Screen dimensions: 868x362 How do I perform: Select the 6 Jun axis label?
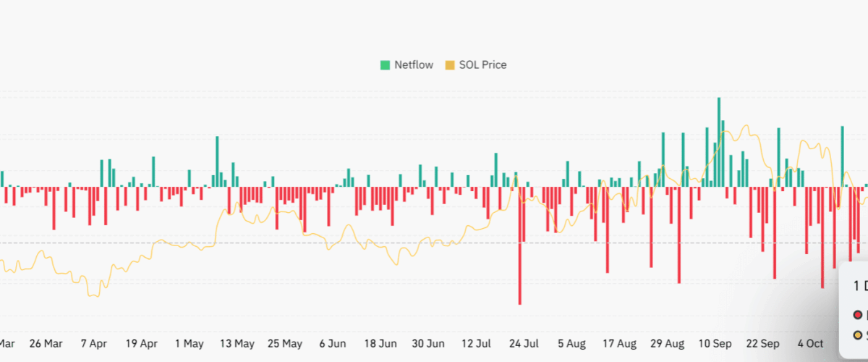332,343
